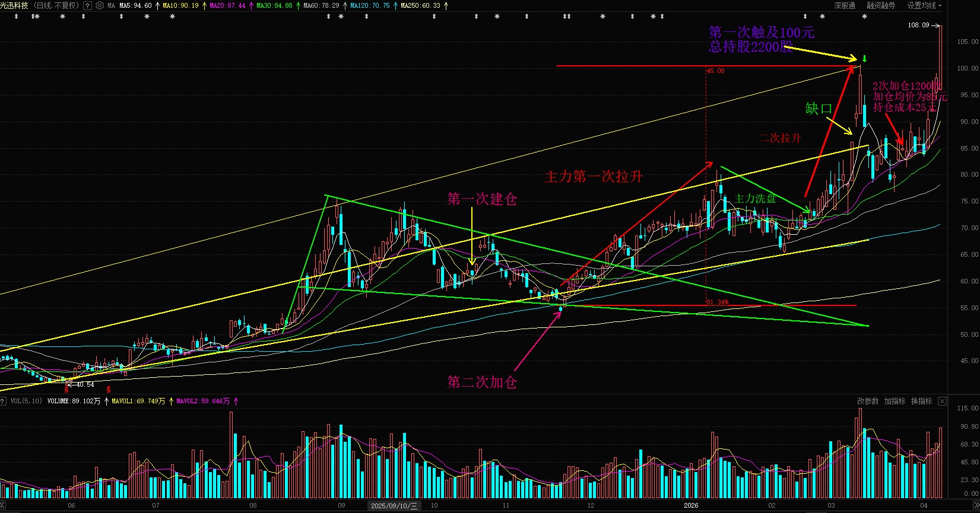Open the 深股通 tab
Image resolution: width=980 pixels, height=513 pixels.
845,5
